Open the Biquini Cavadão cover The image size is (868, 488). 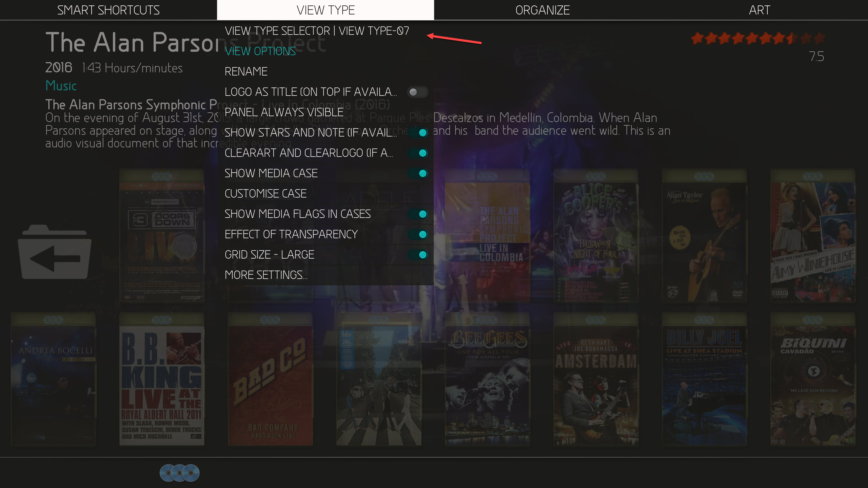pos(813,379)
